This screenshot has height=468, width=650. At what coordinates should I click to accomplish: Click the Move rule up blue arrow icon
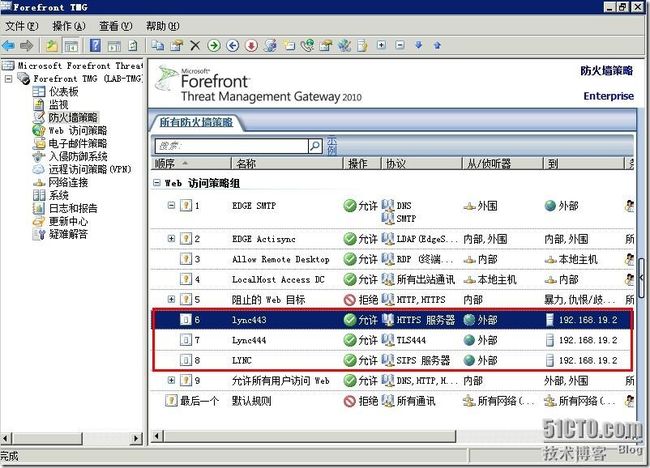click(437, 45)
